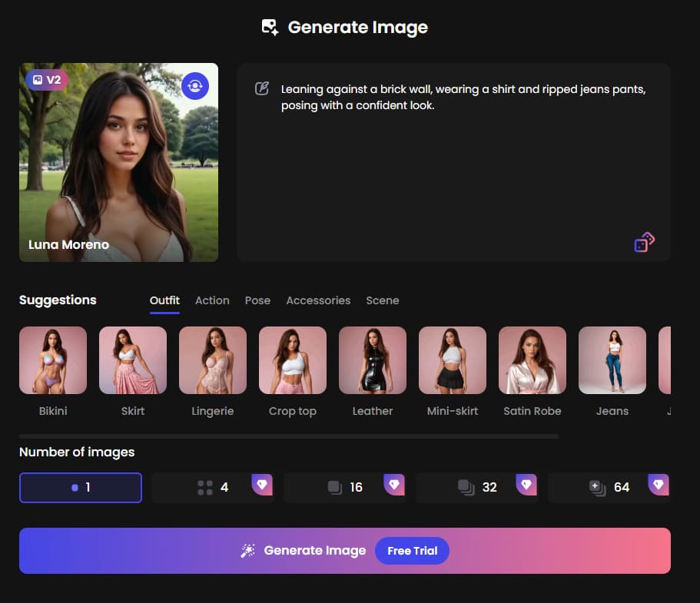Click the V2 model badge on the character card
Viewport: 700px width, 603px height.
click(46, 79)
